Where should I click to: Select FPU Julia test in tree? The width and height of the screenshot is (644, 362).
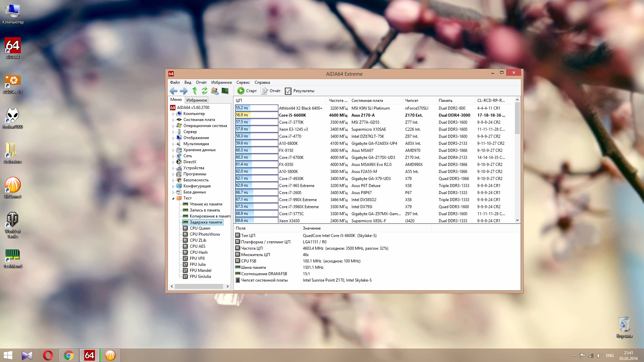tap(198, 264)
